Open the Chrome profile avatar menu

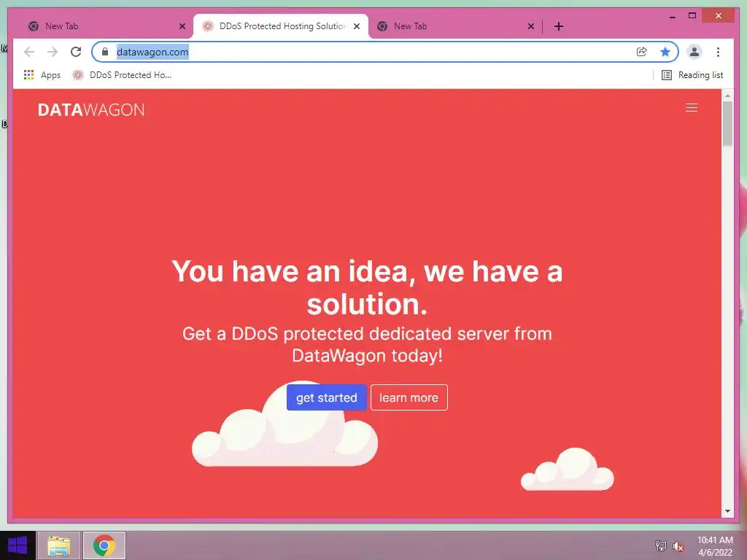coord(694,52)
